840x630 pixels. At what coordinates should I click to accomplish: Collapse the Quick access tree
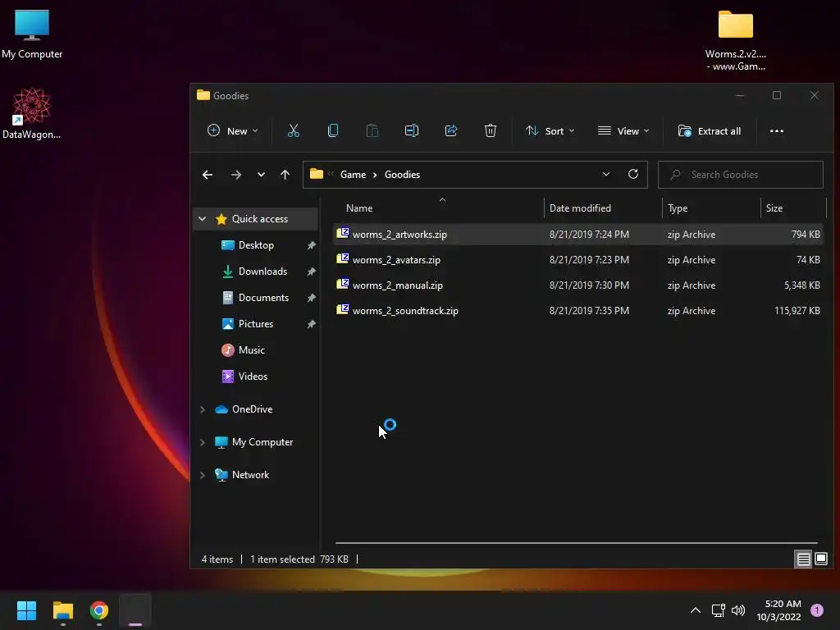tap(202, 218)
